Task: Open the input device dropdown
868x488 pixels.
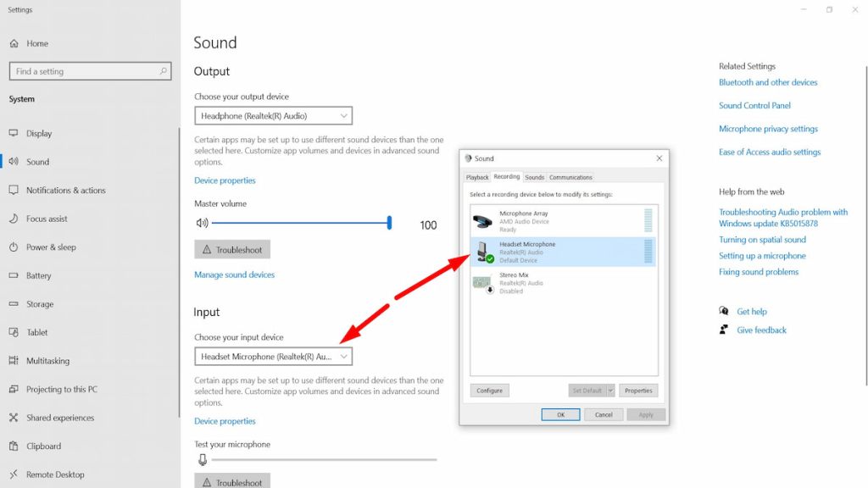Action: coord(274,357)
